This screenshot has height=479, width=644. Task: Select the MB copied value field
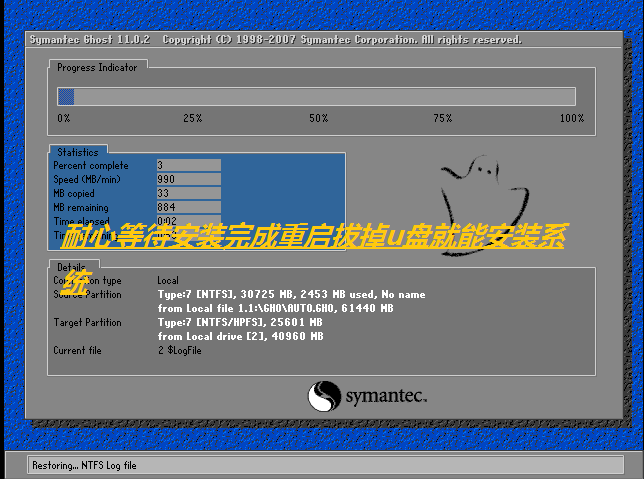pyautogui.click(x=188, y=193)
